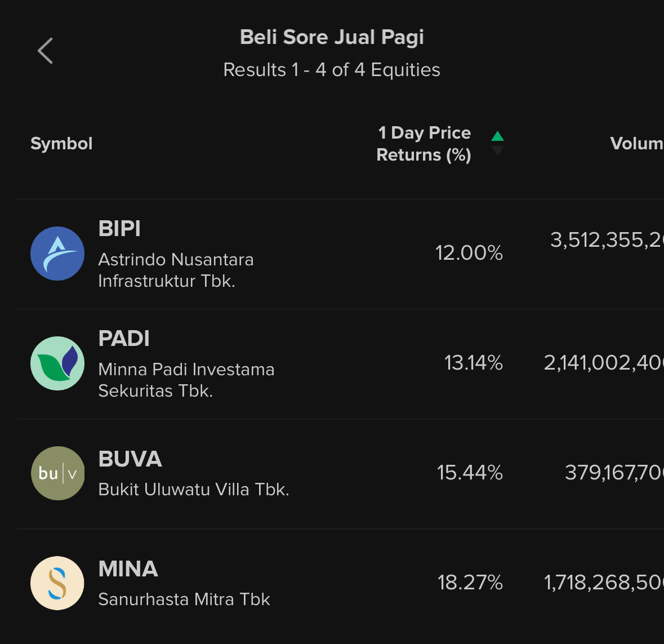Tap MINA 18.27% return value
Image resolution: width=664 pixels, height=644 pixels.
470,582
